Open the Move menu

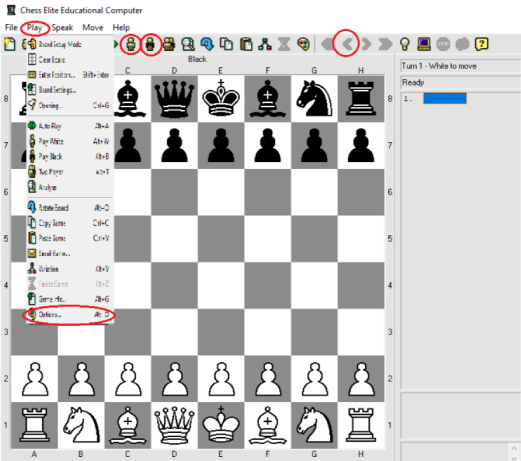pyautogui.click(x=93, y=27)
